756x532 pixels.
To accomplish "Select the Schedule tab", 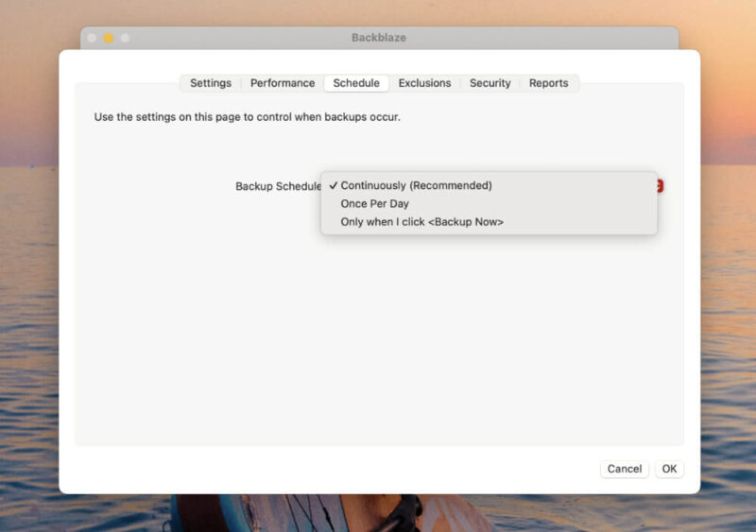I will 356,83.
